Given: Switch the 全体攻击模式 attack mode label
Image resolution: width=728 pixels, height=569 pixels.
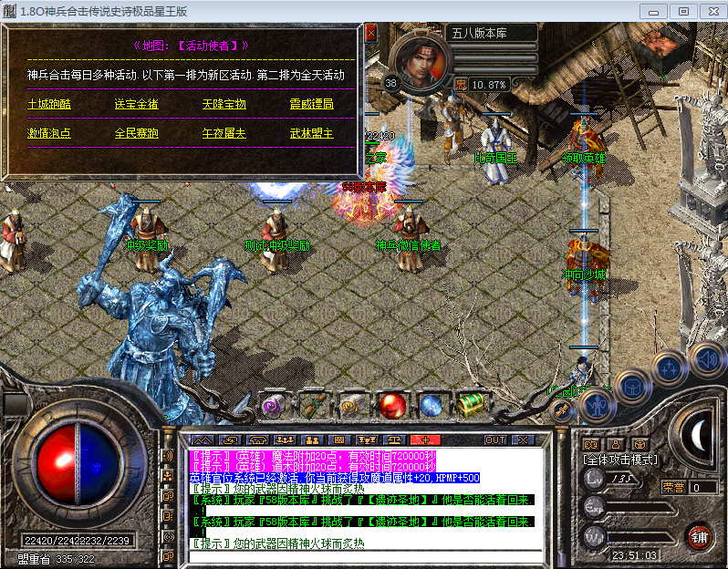Looking at the screenshot, I should (620, 460).
